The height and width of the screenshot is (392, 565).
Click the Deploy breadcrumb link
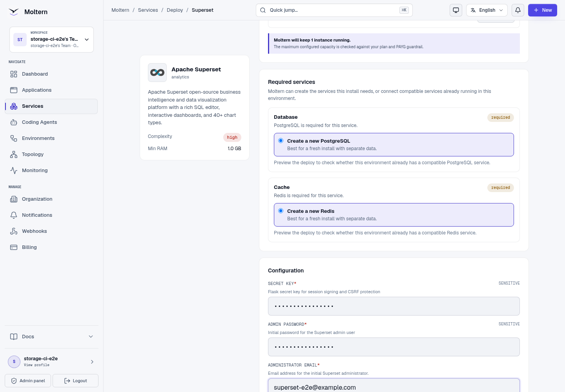[x=175, y=10]
